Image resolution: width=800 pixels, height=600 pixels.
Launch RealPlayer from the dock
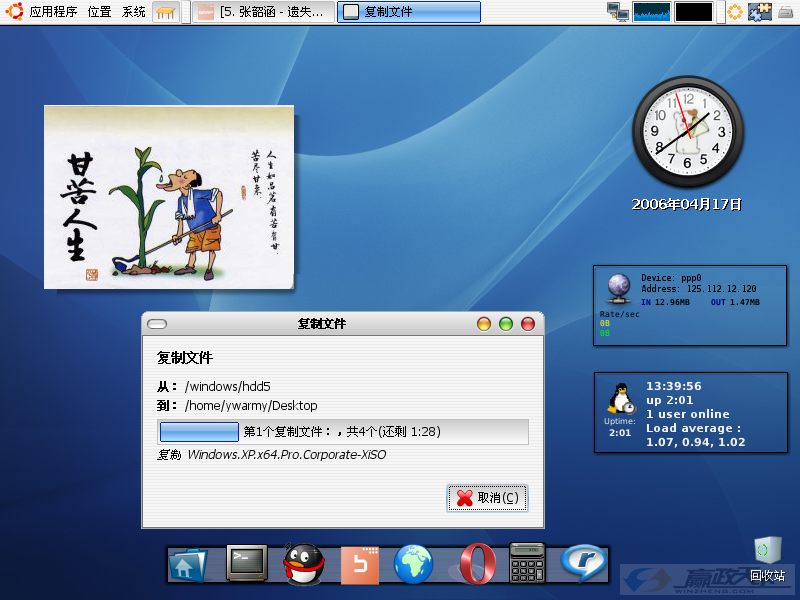pyautogui.click(x=584, y=563)
